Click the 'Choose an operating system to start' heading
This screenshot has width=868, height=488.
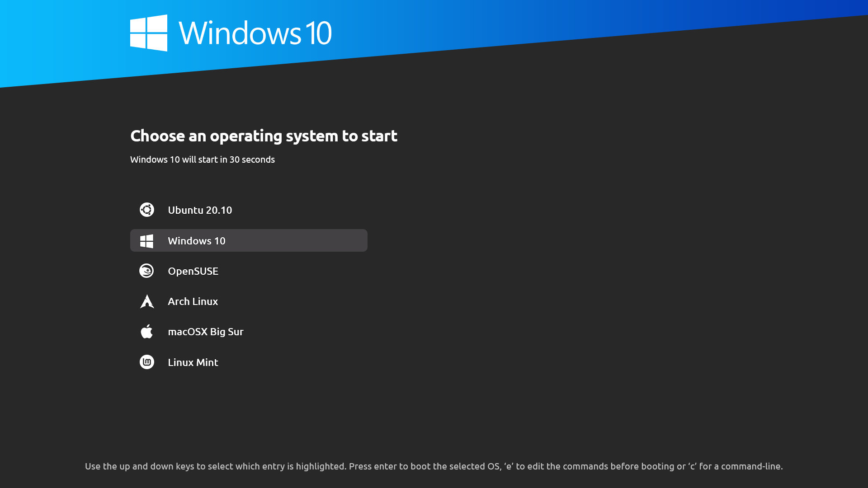[x=264, y=136]
